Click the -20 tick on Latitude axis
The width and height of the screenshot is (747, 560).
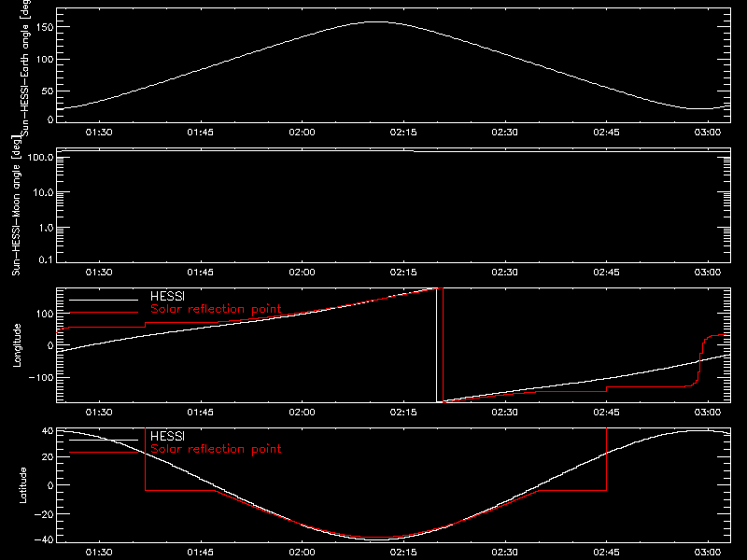point(44,514)
